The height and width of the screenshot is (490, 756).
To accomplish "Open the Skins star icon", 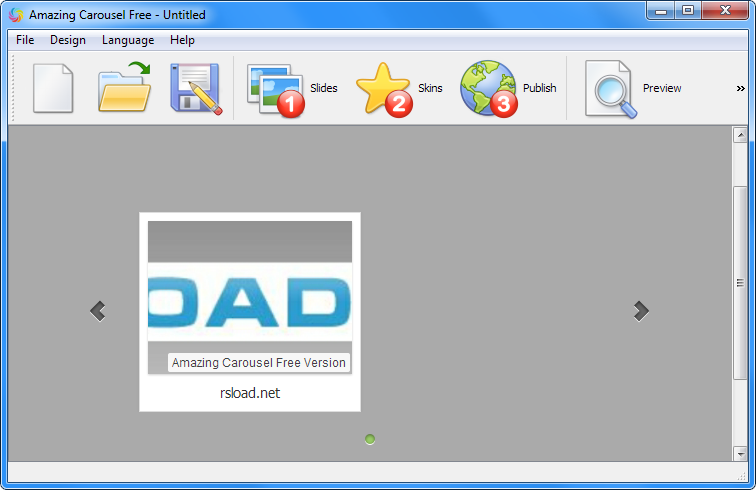I will coord(384,90).
